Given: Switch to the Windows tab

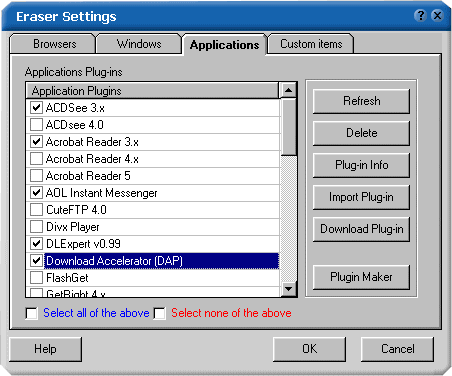Looking at the screenshot, I should [139, 44].
